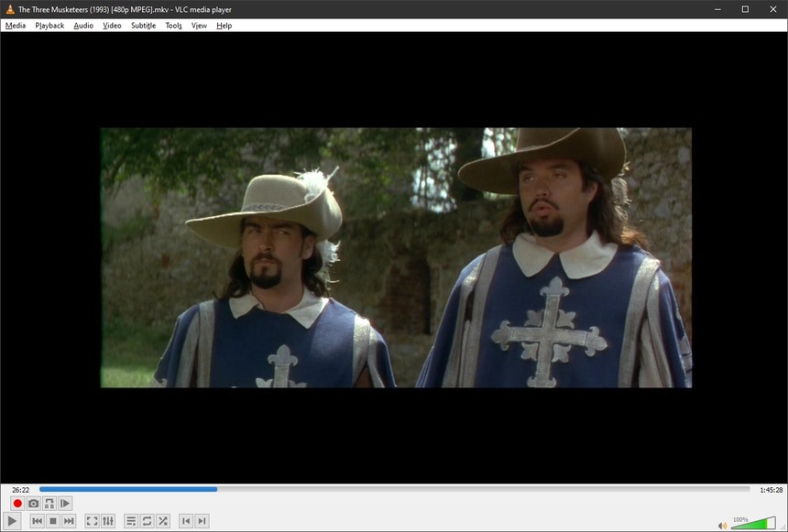Seek on the playback progress bar
788x532 pixels.
pyautogui.click(x=395, y=489)
